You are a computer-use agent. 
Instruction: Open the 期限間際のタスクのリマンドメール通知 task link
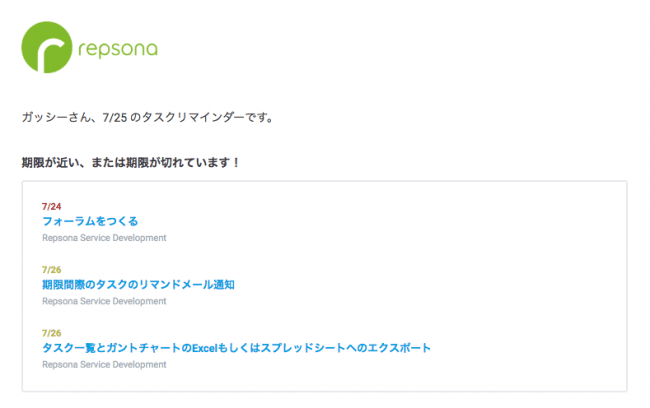tap(138, 285)
